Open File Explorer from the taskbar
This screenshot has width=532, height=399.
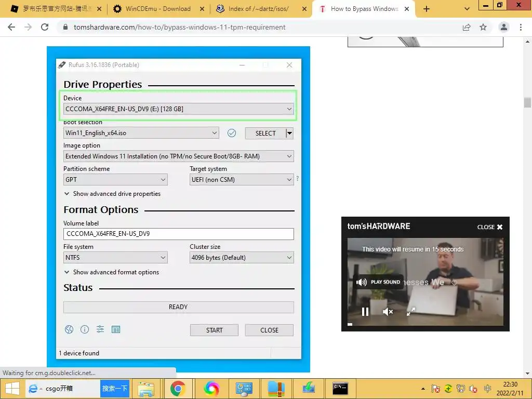click(146, 389)
